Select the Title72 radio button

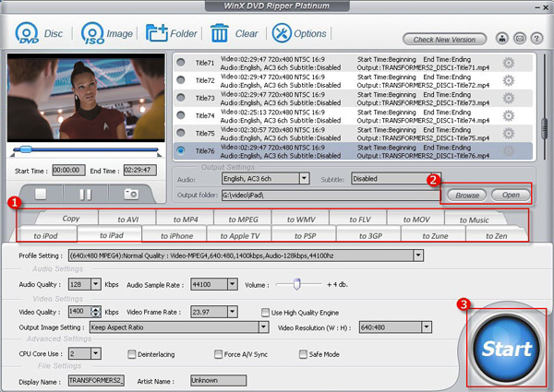[181, 80]
